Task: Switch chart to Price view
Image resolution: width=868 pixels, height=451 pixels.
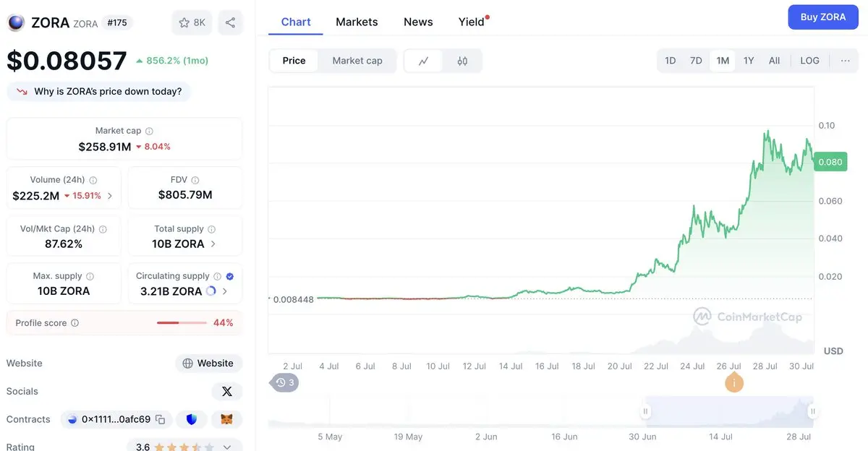Action: coord(294,61)
